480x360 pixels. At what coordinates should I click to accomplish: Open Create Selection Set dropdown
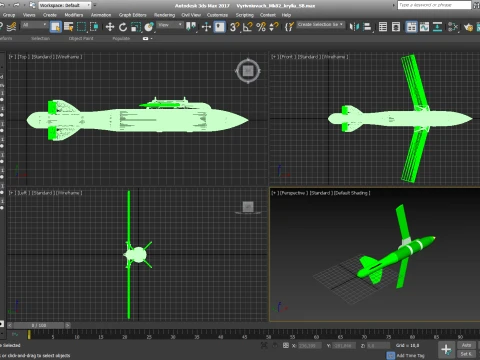(320, 25)
